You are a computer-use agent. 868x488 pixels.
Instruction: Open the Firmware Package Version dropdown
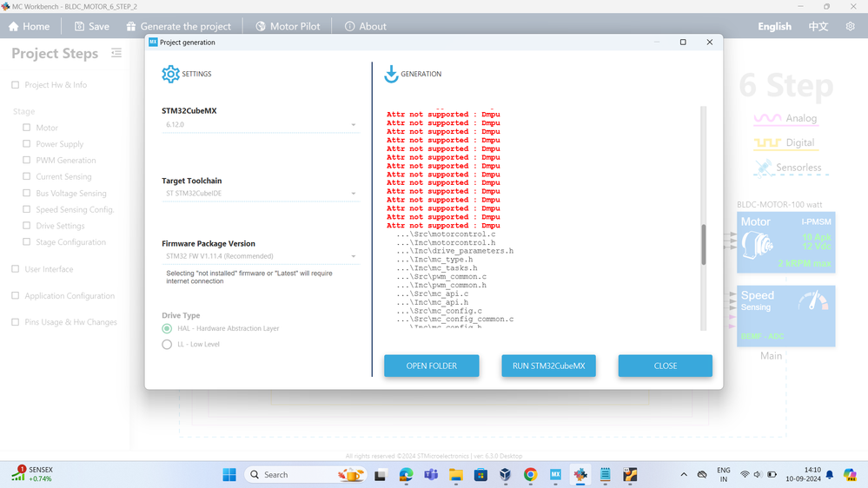tap(260, 256)
